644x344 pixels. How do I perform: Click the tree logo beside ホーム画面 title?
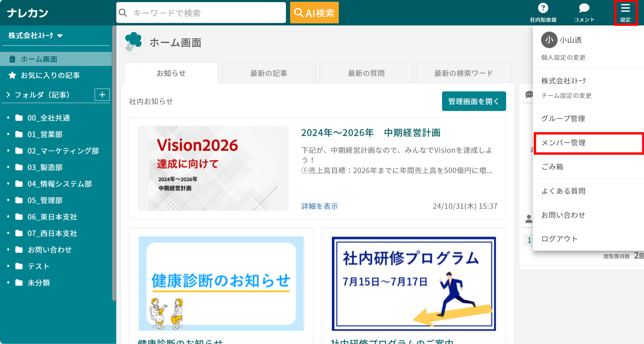[133, 42]
